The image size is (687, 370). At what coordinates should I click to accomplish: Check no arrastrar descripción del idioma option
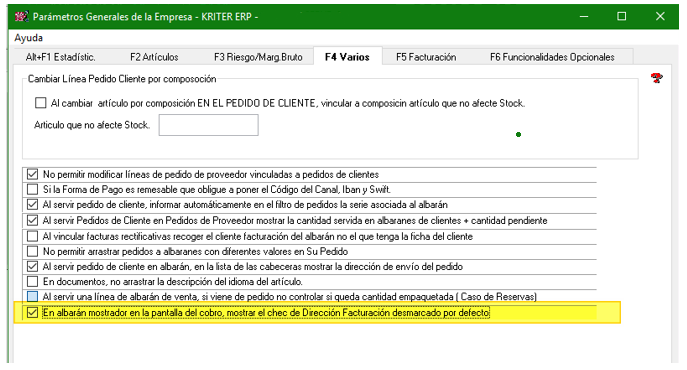pyautogui.click(x=32, y=281)
